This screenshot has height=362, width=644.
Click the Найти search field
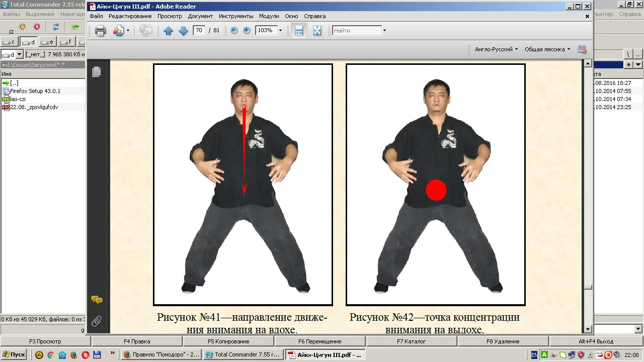(x=356, y=31)
